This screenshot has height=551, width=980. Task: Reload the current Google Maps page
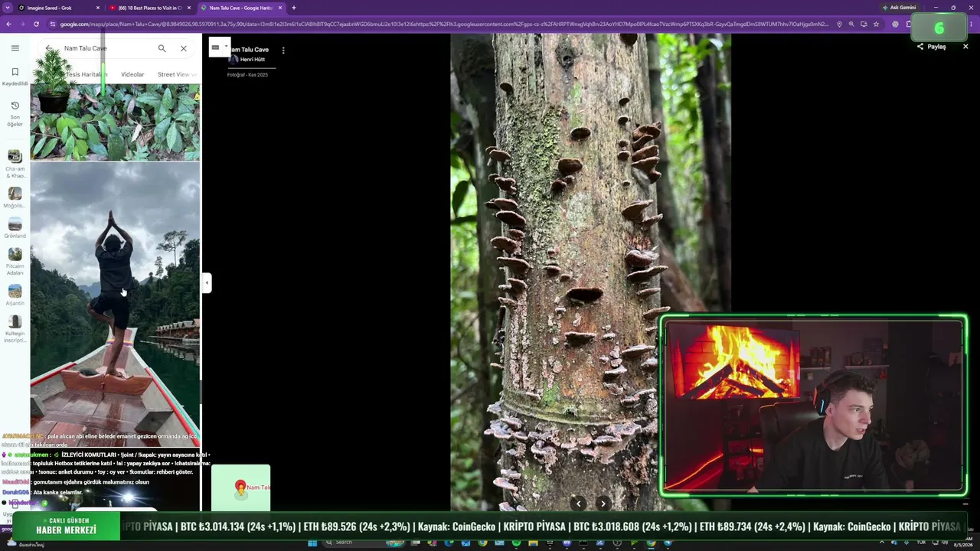coord(37,24)
